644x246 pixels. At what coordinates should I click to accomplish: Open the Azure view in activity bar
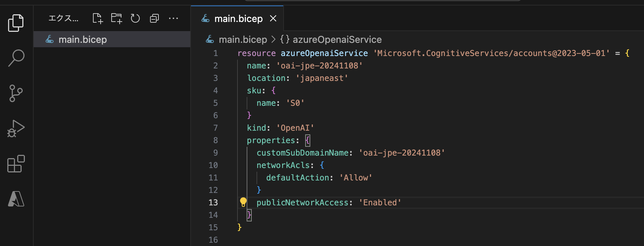(x=16, y=199)
